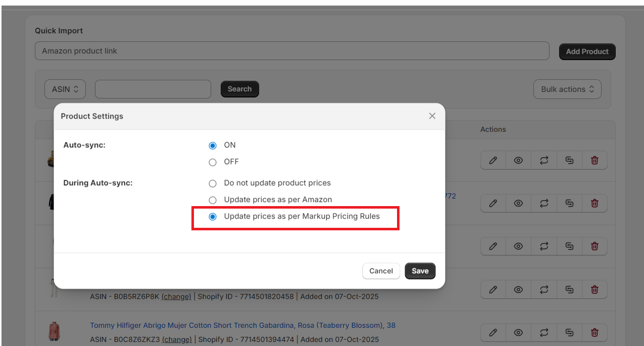The image size is (644, 346).
Task: Click (change) next to ASIN B0C8Z6ZKZ3
Action: coord(176,339)
